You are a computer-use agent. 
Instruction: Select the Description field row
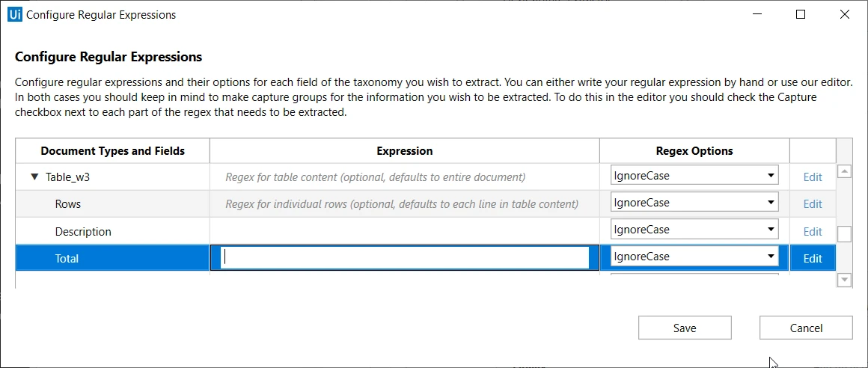coord(112,231)
